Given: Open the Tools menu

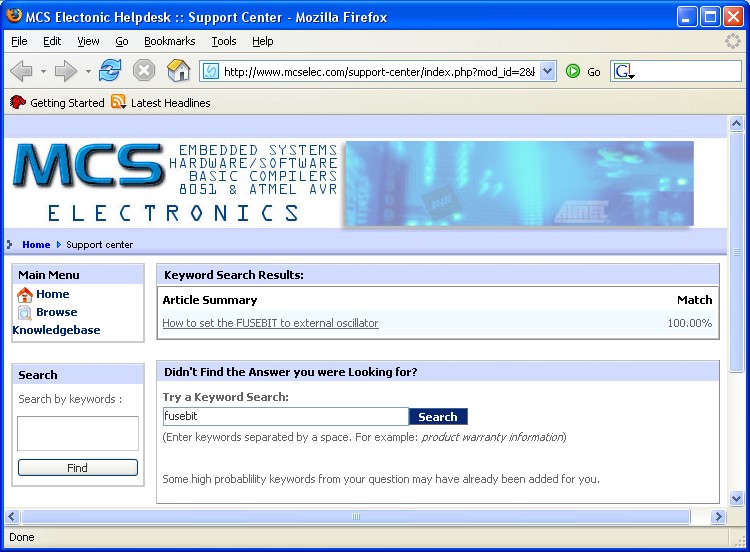Looking at the screenshot, I should pos(224,41).
